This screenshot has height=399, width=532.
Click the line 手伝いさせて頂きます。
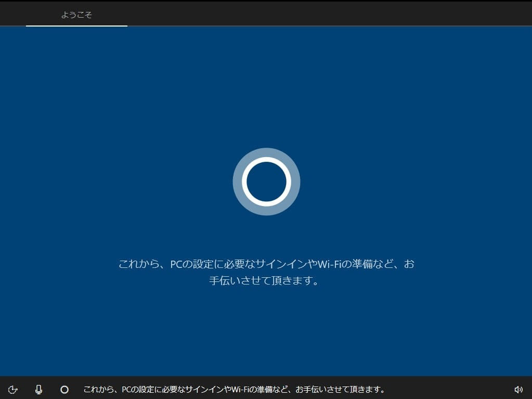click(264, 280)
